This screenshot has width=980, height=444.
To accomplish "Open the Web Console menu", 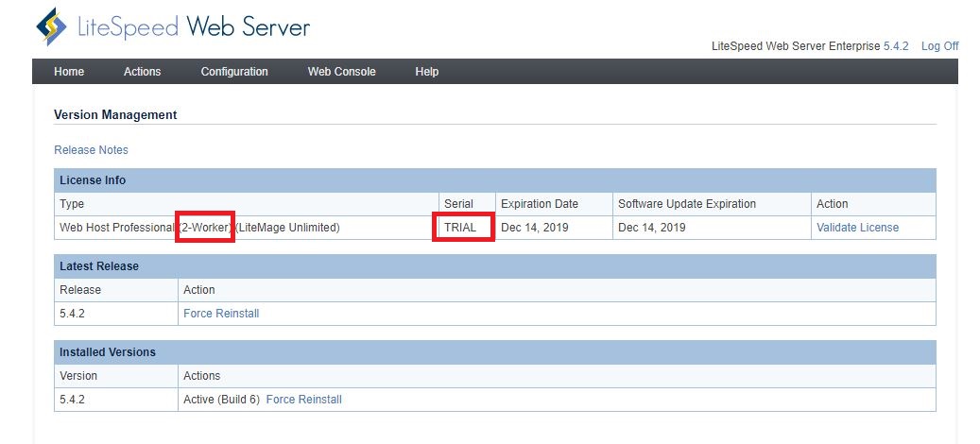I will [x=341, y=72].
